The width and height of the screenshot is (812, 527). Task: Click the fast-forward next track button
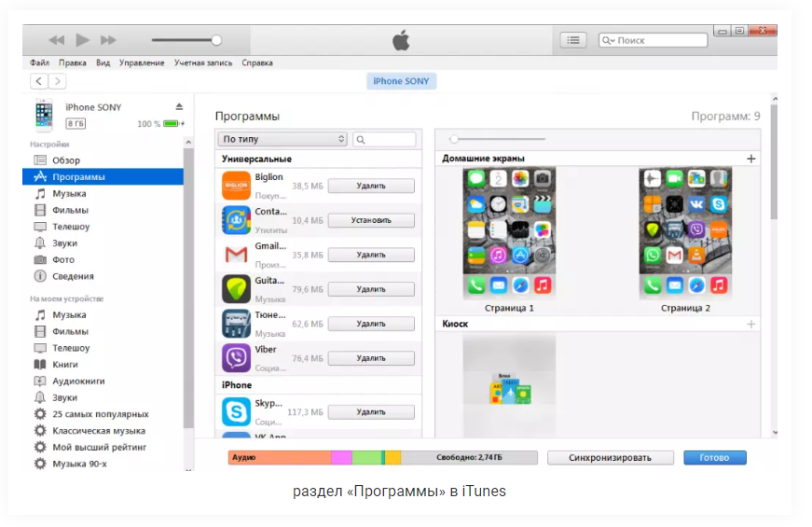tap(108, 40)
